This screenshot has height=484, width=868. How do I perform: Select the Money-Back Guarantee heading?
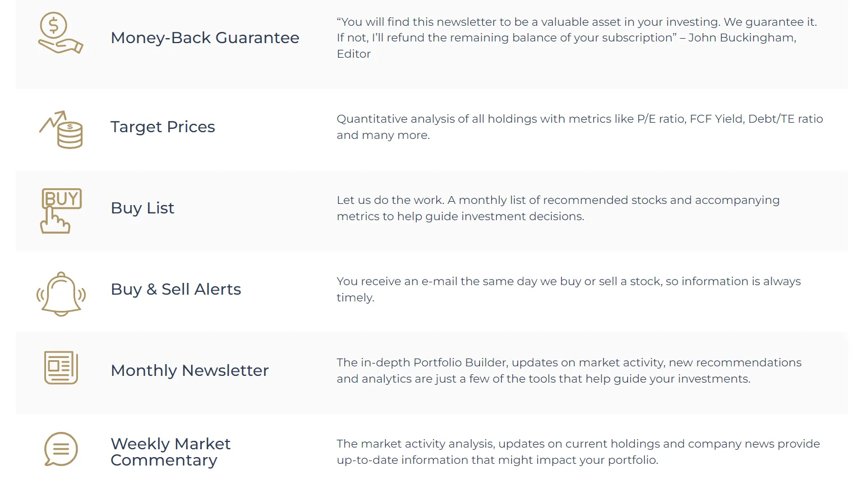(x=205, y=38)
